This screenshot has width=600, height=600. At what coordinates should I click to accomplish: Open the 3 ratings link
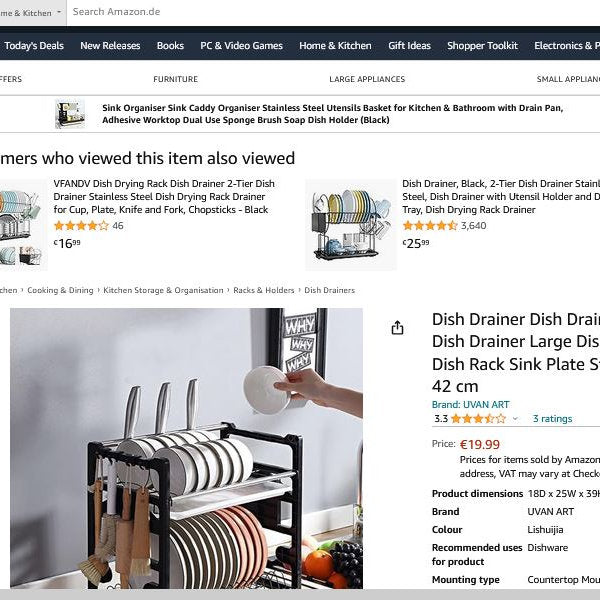tap(552, 419)
